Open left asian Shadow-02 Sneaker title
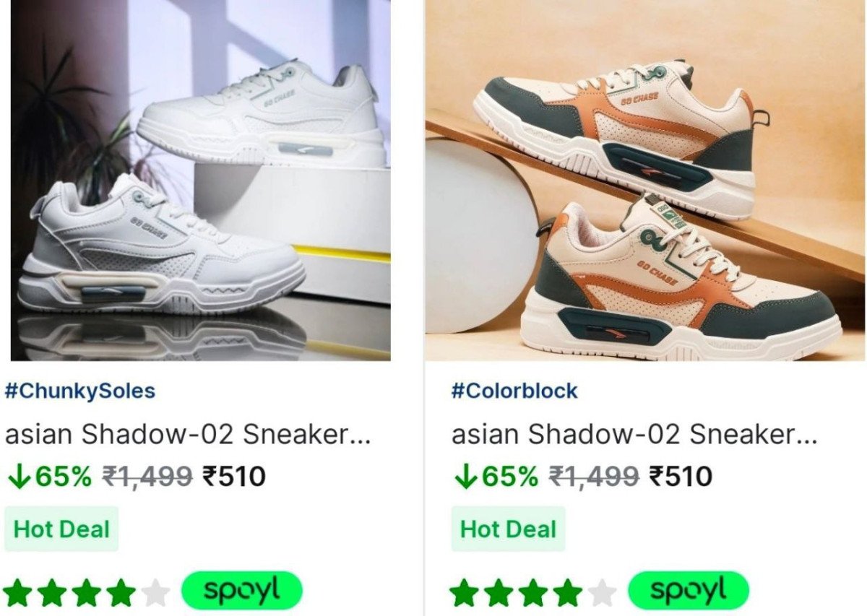This screenshot has width=867, height=616. pos(187,435)
